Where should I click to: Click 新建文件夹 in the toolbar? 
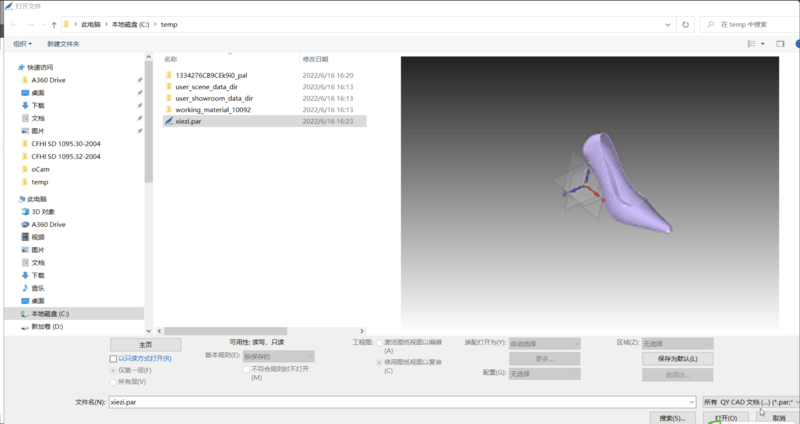[62, 44]
